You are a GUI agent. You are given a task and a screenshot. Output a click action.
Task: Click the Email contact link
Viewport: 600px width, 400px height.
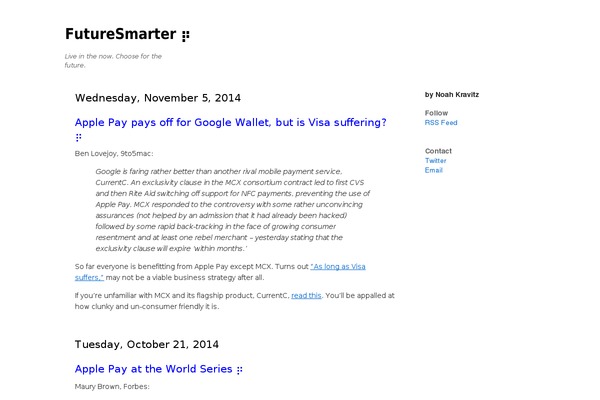point(434,170)
